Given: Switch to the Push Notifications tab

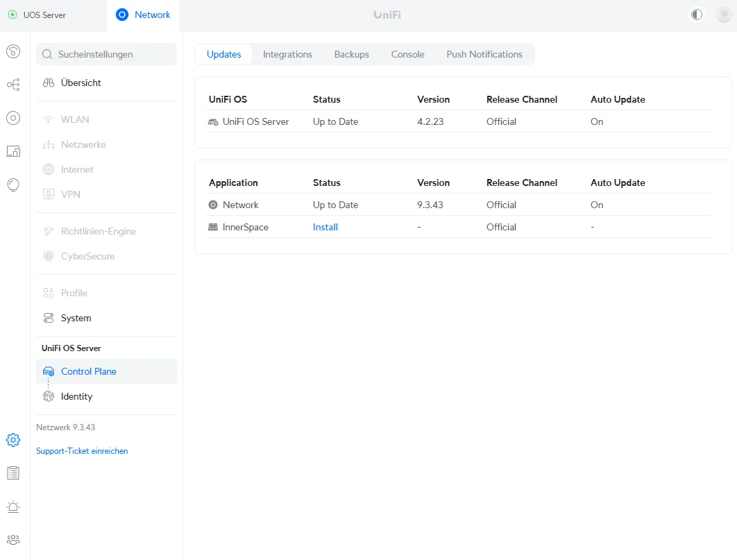Looking at the screenshot, I should point(484,55).
